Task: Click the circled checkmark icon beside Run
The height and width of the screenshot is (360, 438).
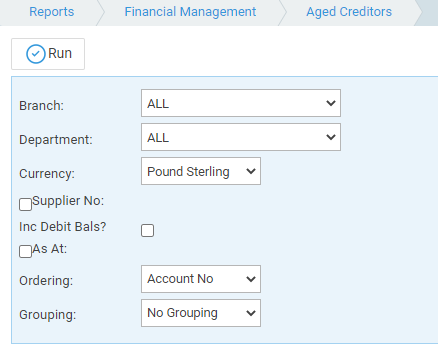Action: [x=36, y=54]
